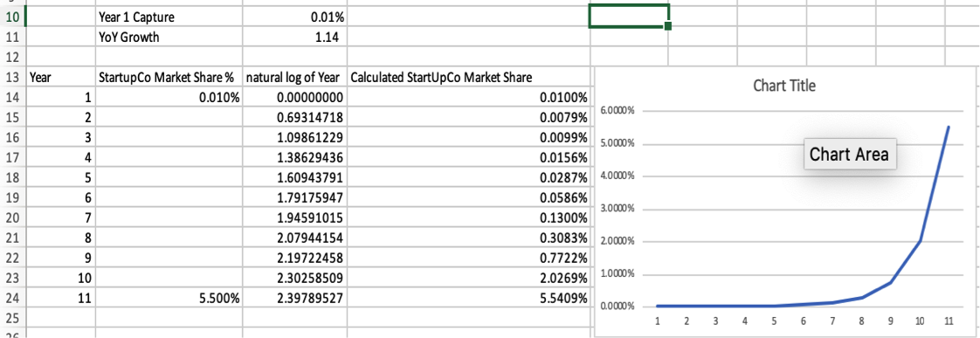Select row header 25

[12, 319]
